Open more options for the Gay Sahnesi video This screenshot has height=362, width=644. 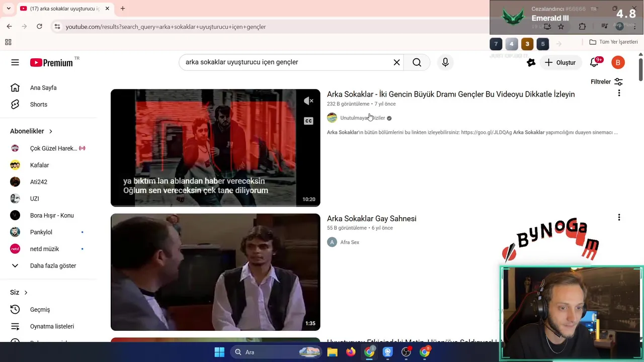click(619, 217)
